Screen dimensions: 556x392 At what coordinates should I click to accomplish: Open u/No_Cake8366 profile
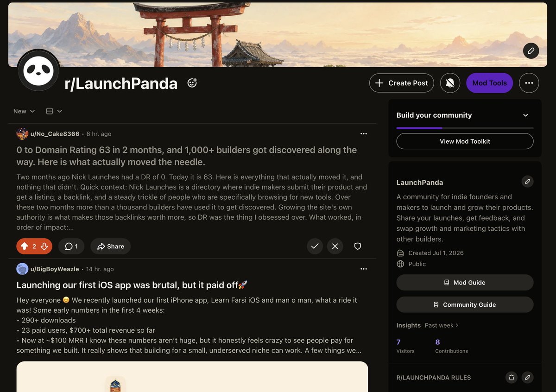pyautogui.click(x=55, y=134)
